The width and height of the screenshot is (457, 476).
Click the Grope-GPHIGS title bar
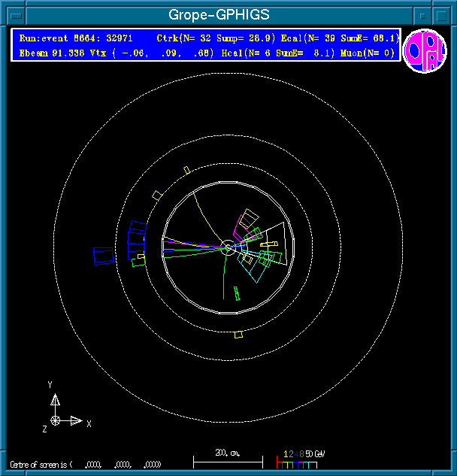coord(218,15)
